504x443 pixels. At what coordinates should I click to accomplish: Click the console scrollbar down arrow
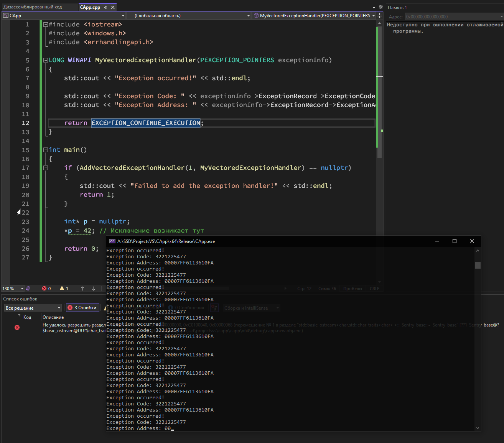(x=478, y=428)
